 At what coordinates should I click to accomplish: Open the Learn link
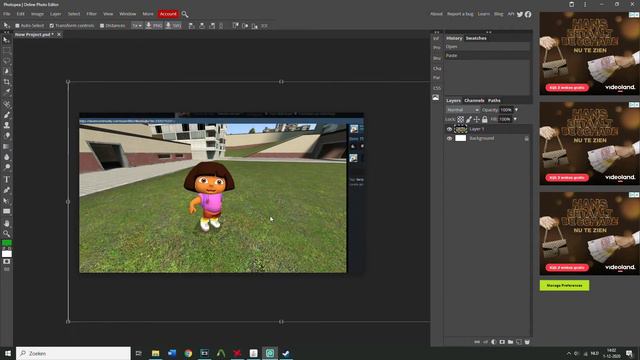(x=484, y=14)
